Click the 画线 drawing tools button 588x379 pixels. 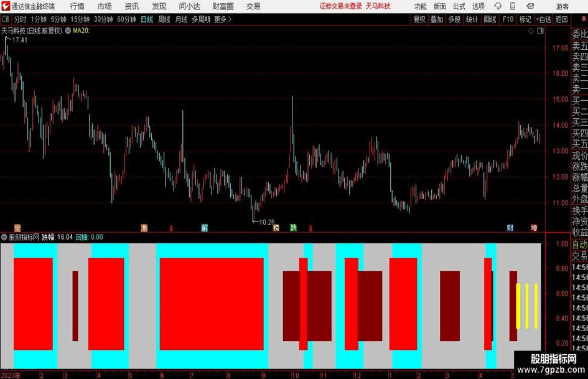490,19
